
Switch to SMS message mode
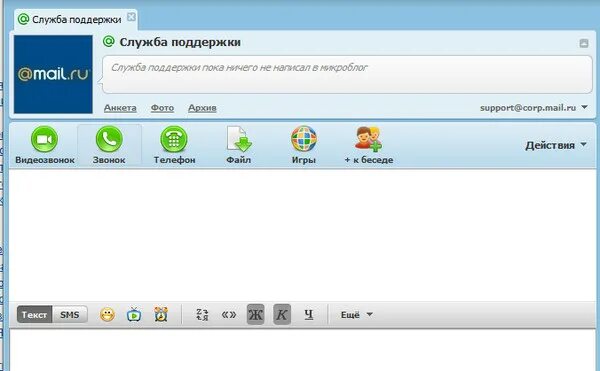[x=70, y=315]
